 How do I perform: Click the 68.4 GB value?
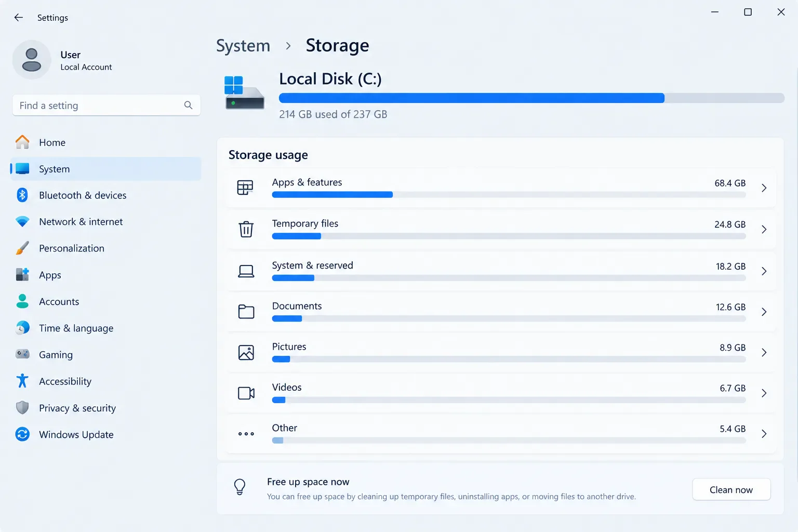pos(730,183)
